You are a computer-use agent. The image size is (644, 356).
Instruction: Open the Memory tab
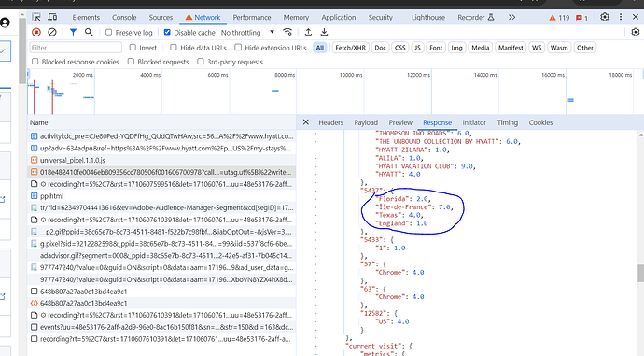point(296,17)
